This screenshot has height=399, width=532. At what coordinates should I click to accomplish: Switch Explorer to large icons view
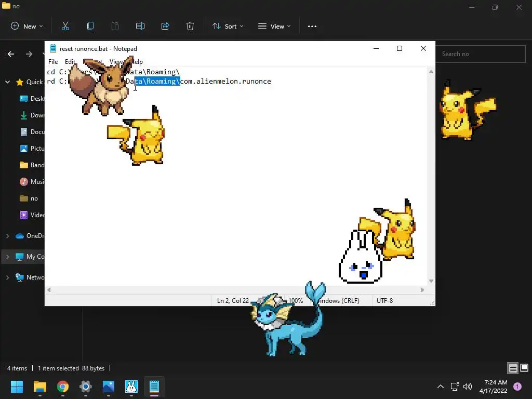coord(524,368)
